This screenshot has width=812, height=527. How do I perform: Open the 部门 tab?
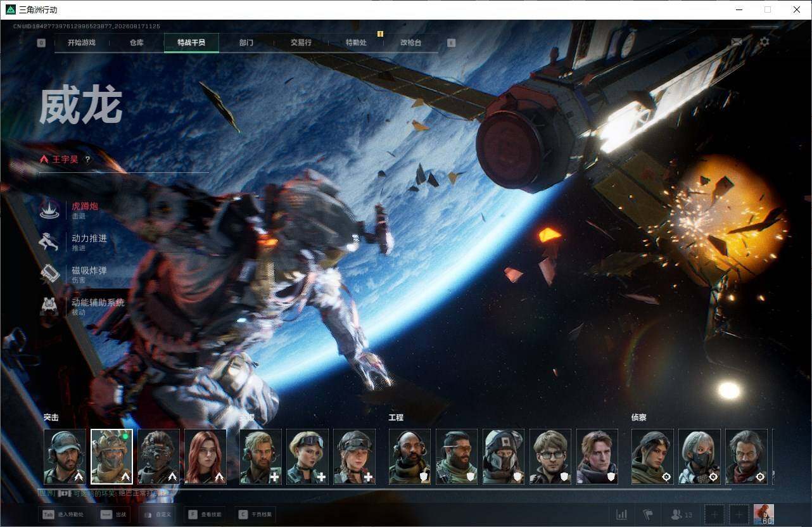246,43
